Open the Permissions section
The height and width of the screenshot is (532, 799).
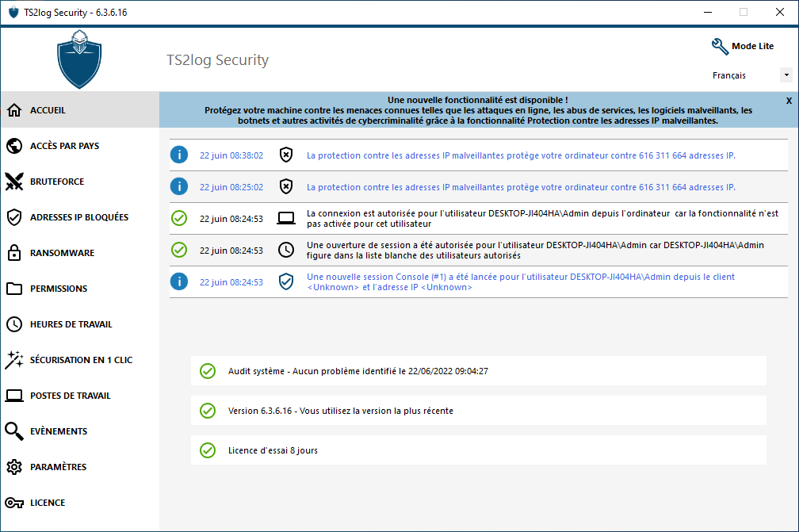(x=80, y=289)
